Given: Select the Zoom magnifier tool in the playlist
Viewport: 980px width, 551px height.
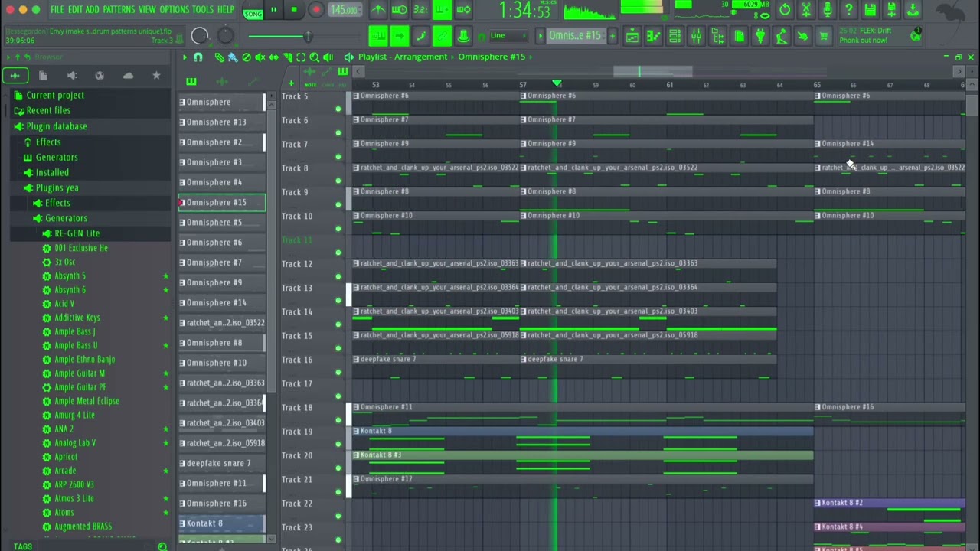Looking at the screenshot, I should click(315, 57).
